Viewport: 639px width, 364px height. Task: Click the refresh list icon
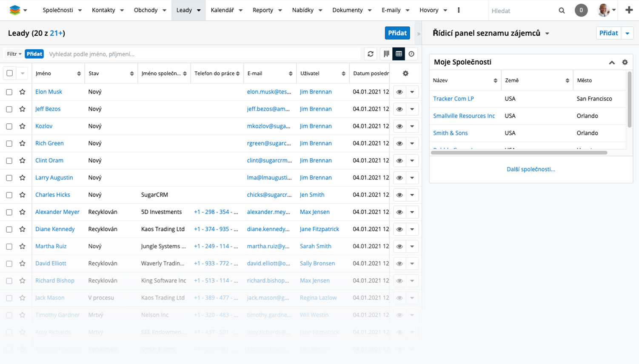[x=371, y=54]
